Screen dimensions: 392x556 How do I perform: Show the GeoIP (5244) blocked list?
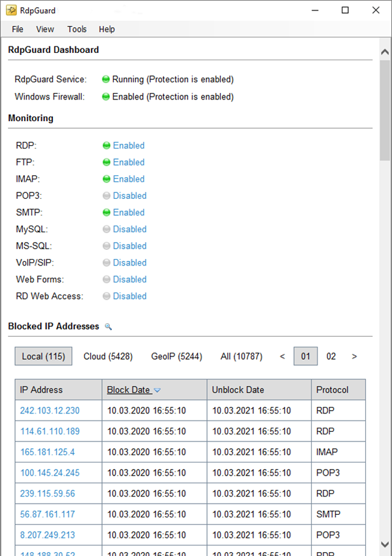tap(176, 356)
